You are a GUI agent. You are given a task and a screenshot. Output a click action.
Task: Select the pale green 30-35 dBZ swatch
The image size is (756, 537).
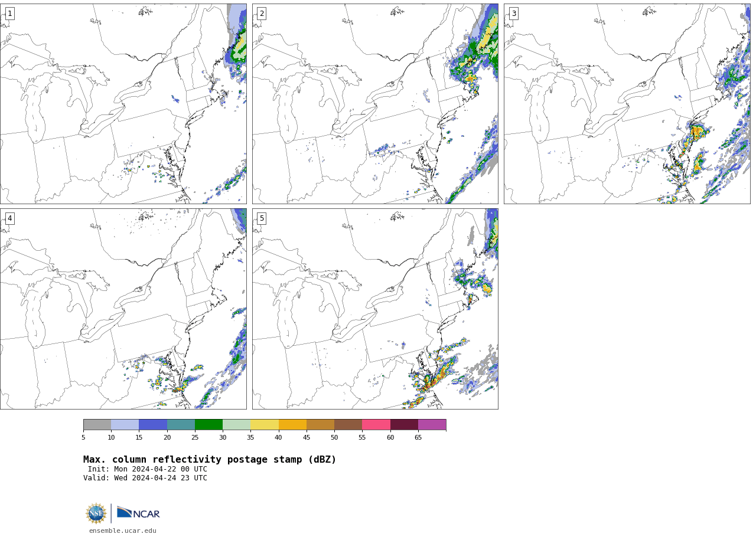click(x=236, y=425)
